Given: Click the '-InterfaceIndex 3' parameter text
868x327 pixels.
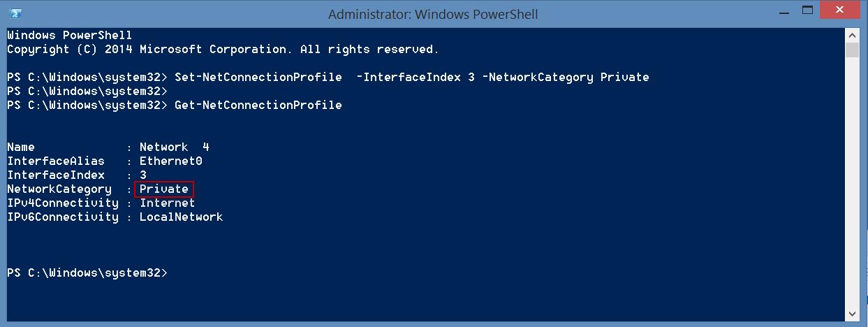Looking at the screenshot, I should (x=415, y=78).
